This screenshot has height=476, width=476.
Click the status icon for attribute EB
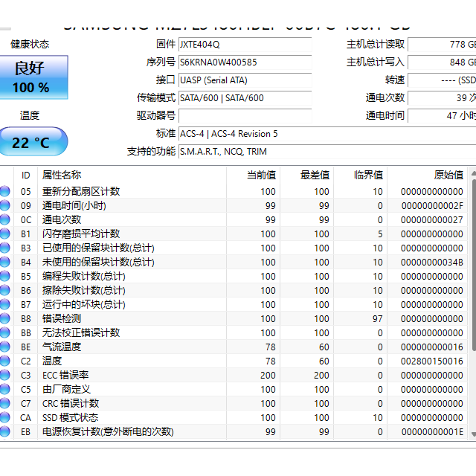[x=5, y=431]
